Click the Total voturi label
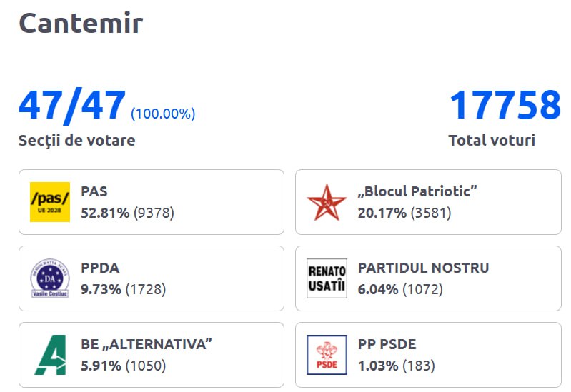 pyautogui.click(x=492, y=140)
